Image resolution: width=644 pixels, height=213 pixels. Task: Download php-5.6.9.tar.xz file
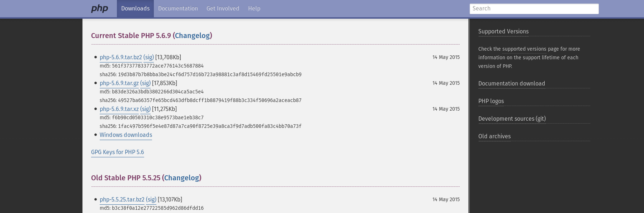tap(119, 109)
